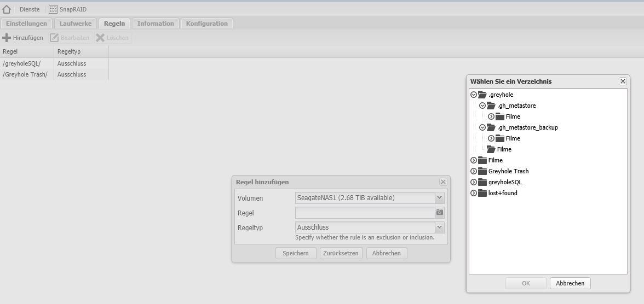
Task: Reset the form with Zurücksetzen
Action: pyautogui.click(x=341, y=253)
